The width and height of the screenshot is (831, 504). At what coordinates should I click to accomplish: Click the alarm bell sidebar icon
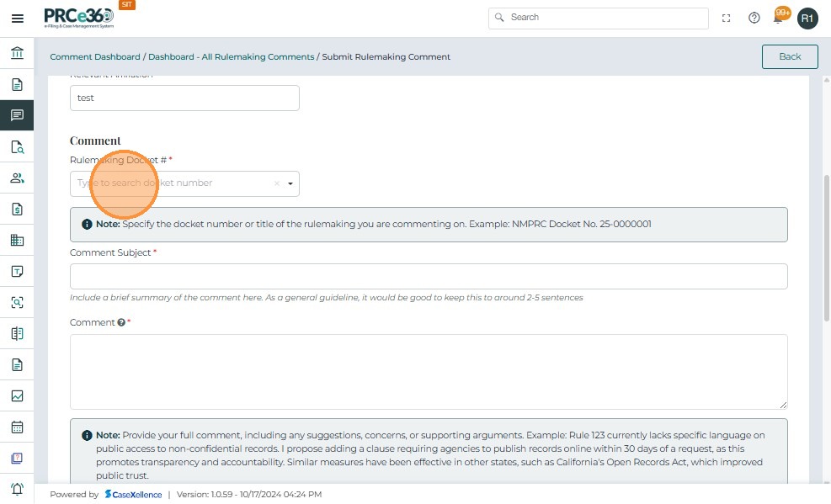[x=17, y=489]
